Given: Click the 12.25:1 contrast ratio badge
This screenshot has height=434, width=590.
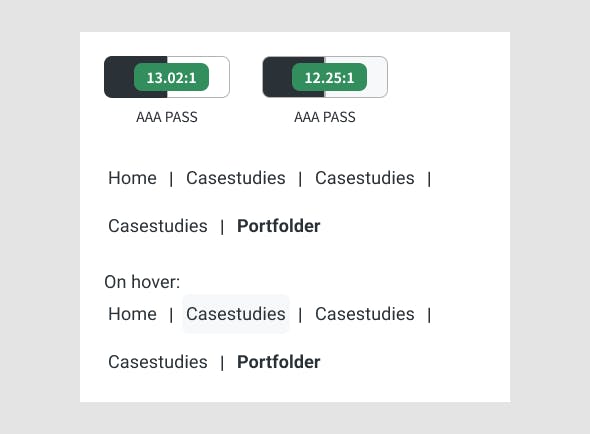Looking at the screenshot, I should [329, 77].
